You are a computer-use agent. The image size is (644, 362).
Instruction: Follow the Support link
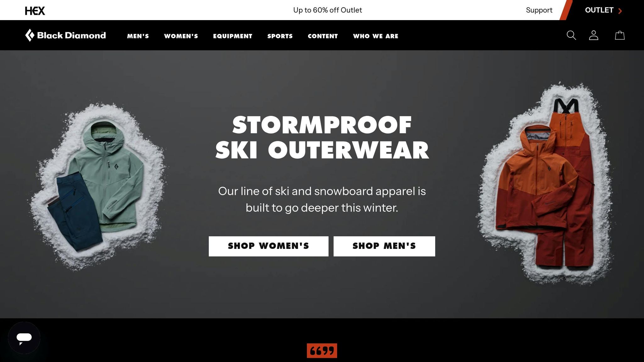[539, 10]
